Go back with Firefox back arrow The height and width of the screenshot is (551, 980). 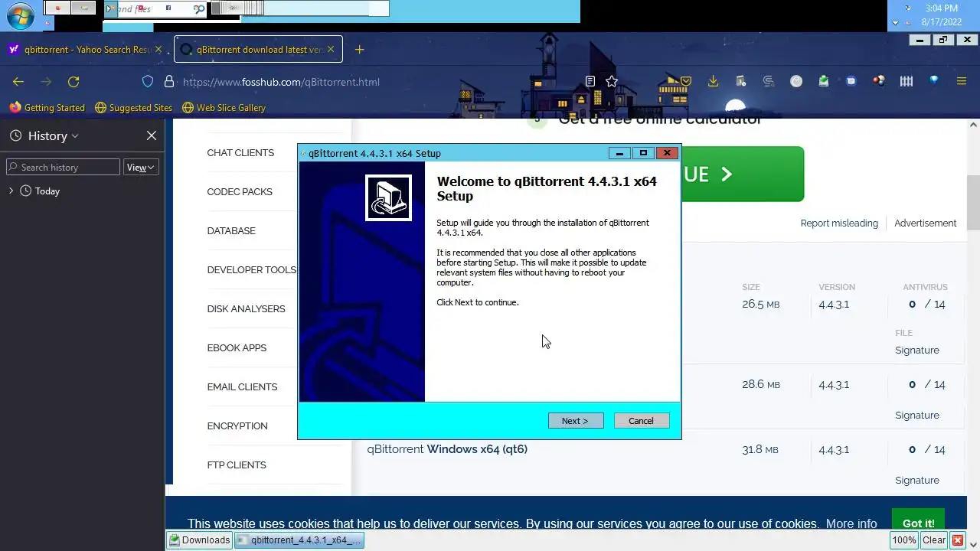tap(18, 82)
